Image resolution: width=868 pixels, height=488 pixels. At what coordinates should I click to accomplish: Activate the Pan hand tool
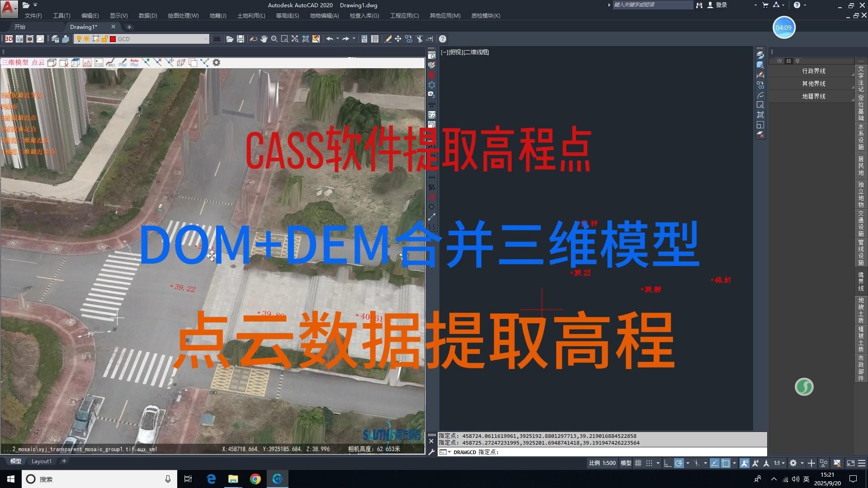tap(264, 39)
